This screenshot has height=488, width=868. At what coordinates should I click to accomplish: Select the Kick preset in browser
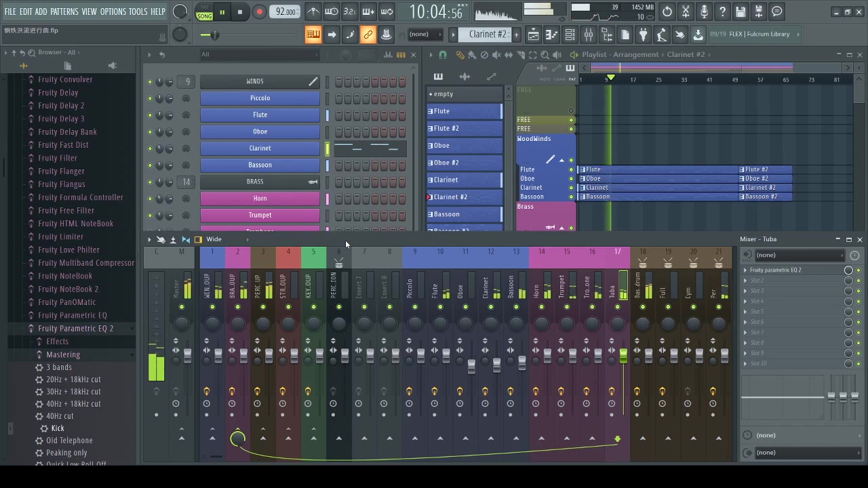pyautogui.click(x=58, y=428)
